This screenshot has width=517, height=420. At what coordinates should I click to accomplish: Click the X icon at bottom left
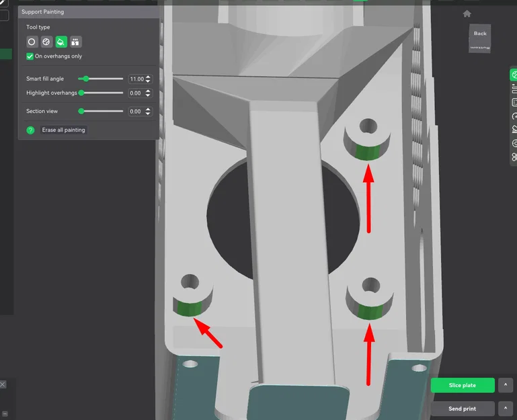[x=3, y=384]
